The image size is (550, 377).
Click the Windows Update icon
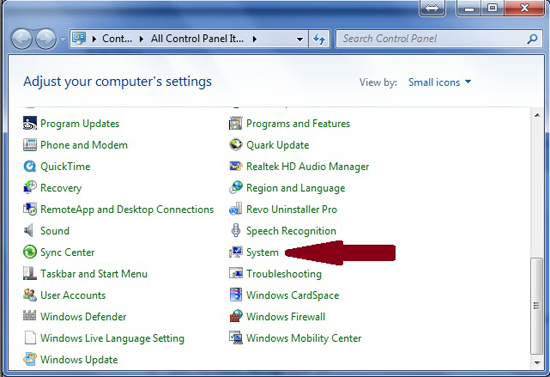[x=30, y=359]
